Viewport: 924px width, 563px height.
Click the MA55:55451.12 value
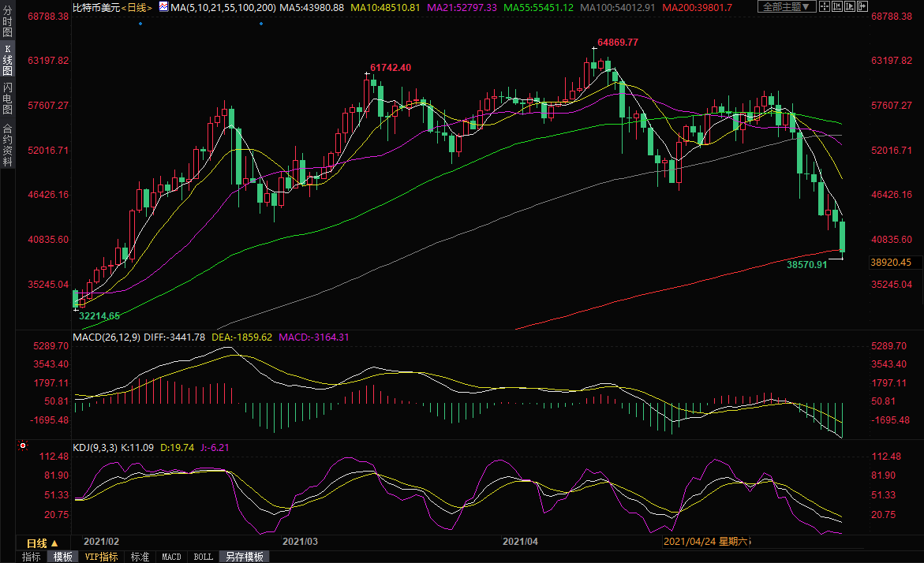539,8
